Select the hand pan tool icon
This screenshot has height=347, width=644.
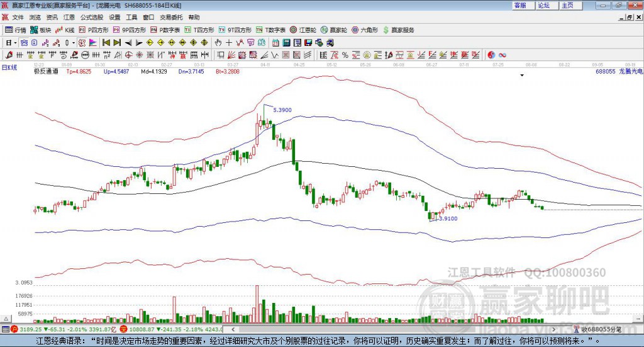click(x=218, y=42)
